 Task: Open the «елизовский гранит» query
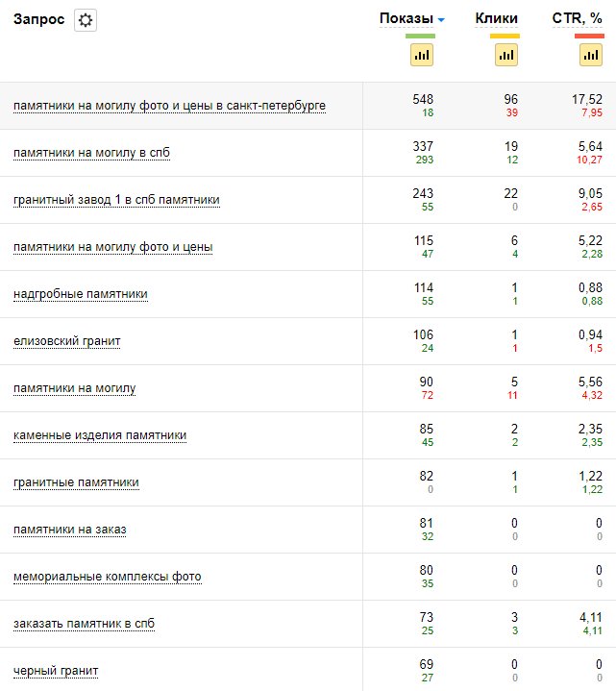(67, 341)
